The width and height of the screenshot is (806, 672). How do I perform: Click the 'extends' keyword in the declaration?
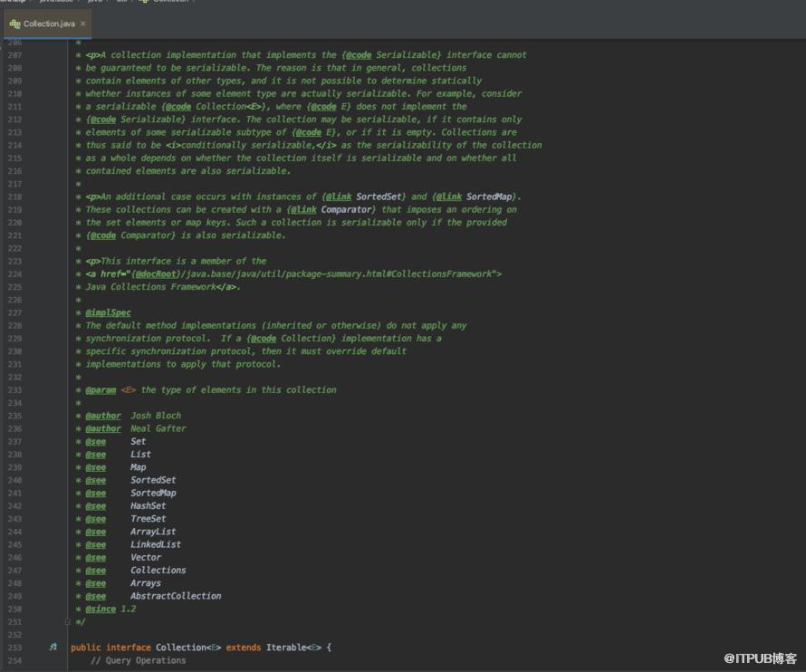pyautogui.click(x=243, y=648)
